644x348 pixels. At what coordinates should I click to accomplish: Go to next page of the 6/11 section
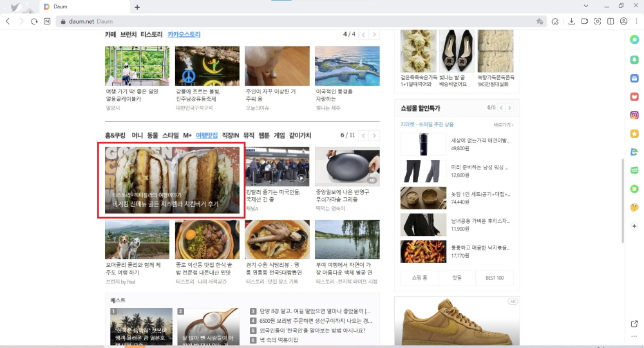pos(374,135)
